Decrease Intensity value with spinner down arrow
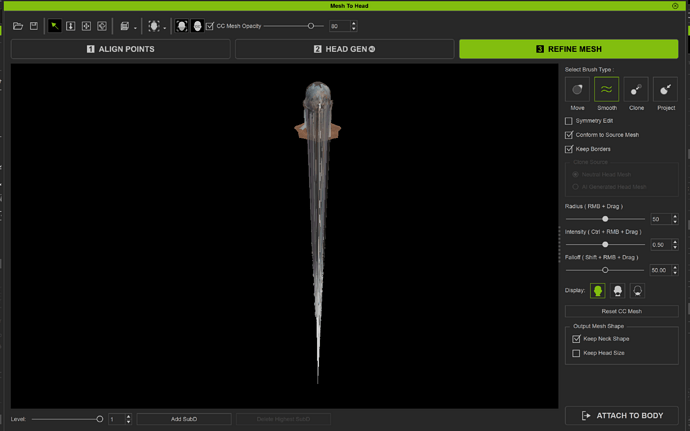Image resolution: width=690 pixels, height=431 pixels. pyautogui.click(x=675, y=247)
